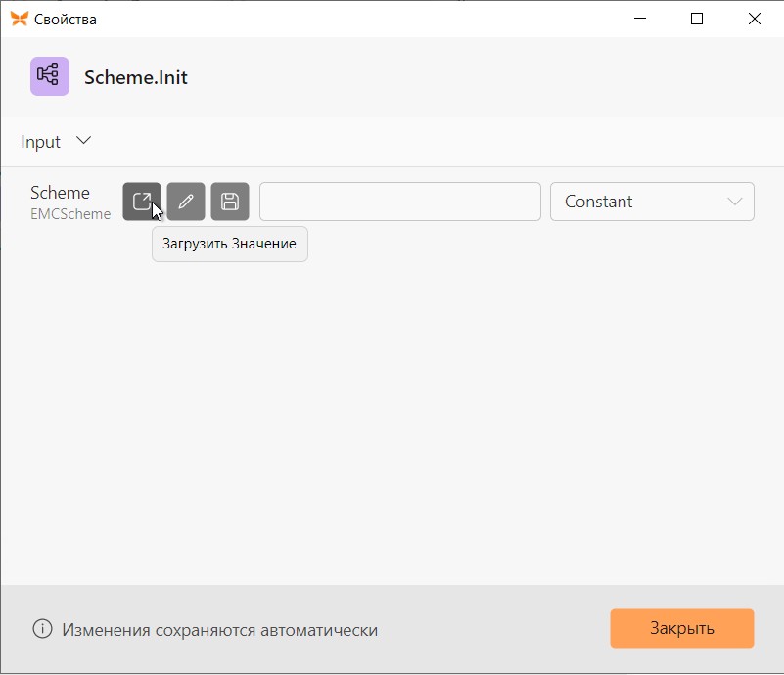Click the floppy disk save icon
784x675 pixels.
click(230, 202)
